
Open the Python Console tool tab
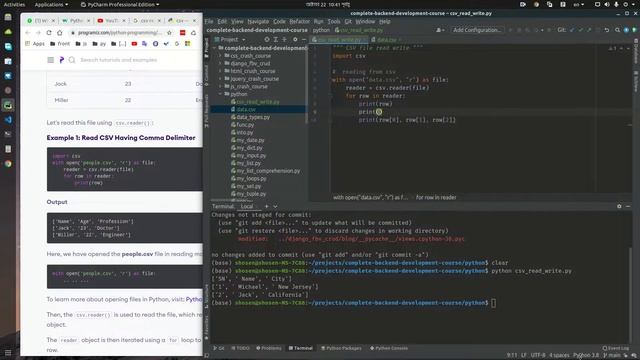tap(389, 348)
